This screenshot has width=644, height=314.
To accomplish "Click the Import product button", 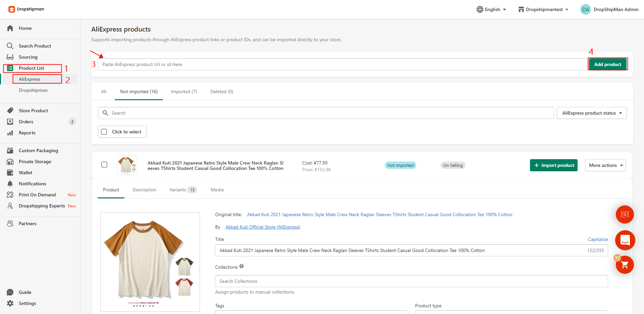I will pos(554,165).
